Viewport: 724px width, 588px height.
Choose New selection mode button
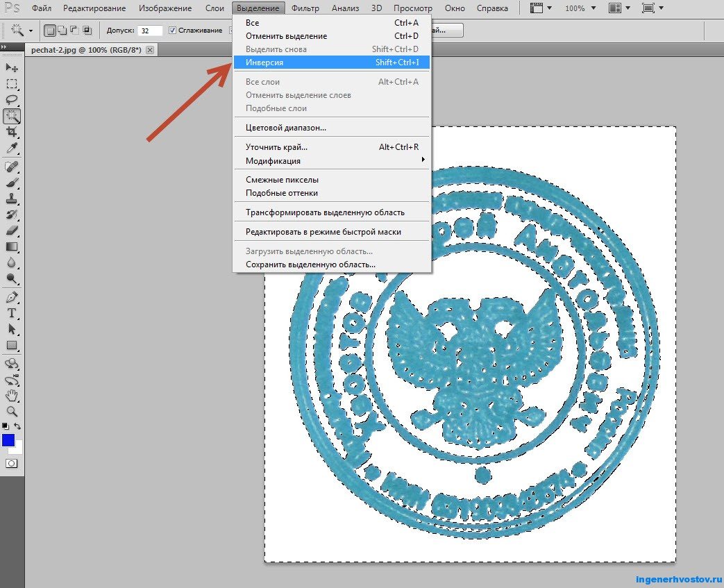(49, 31)
